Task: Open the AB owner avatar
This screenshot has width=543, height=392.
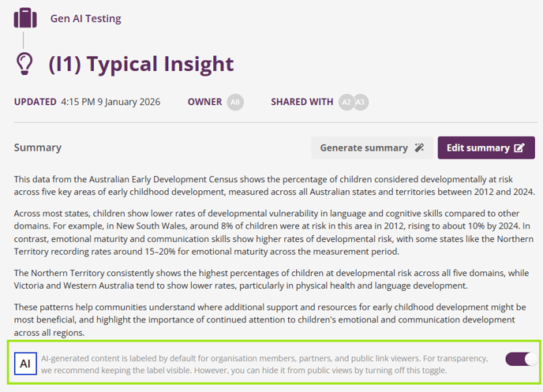Action: point(234,102)
